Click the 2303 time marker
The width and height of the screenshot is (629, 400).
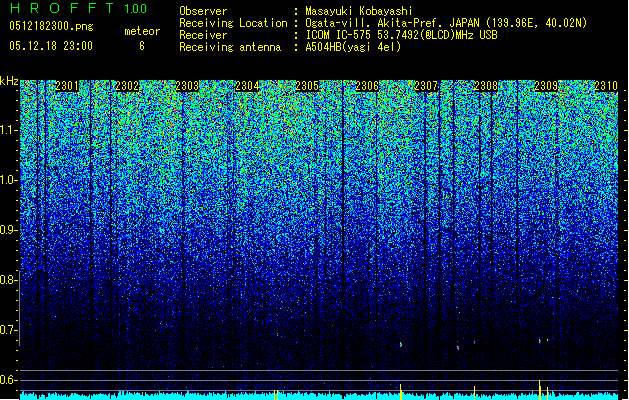tap(187, 86)
